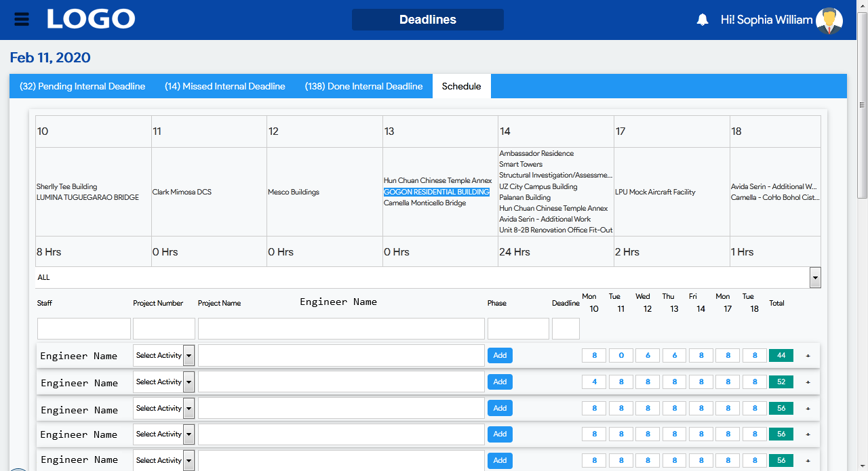The width and height of the screenshot is (868, 471).
Task: Click the green total 44 badge
Action: pos(781,356)
